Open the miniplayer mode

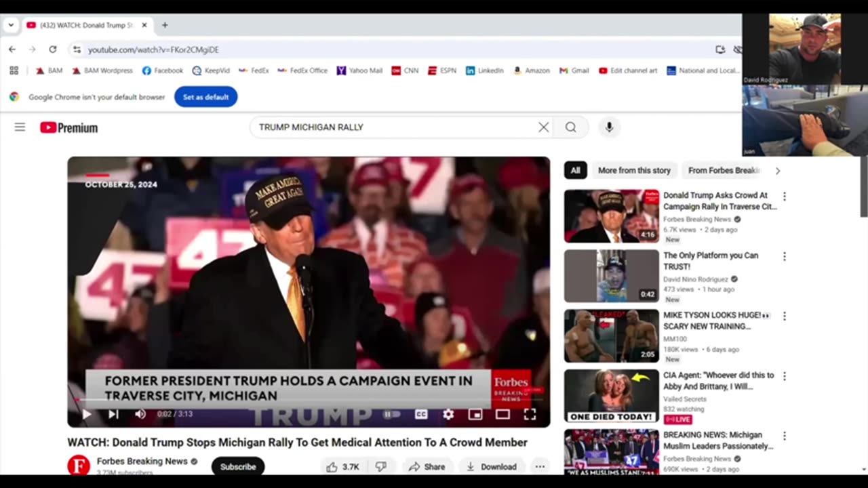pos(475,414)
